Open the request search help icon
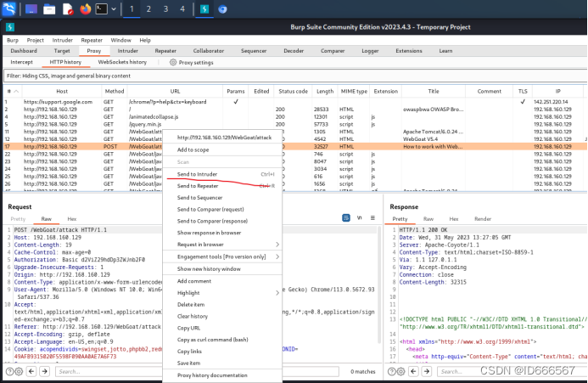 (9, 372)
